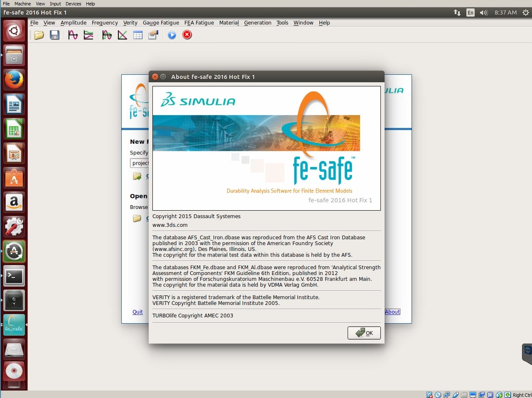Open the Amplitude menu
Viewport: 532px width, 398px height.
(x=74, y=23)
